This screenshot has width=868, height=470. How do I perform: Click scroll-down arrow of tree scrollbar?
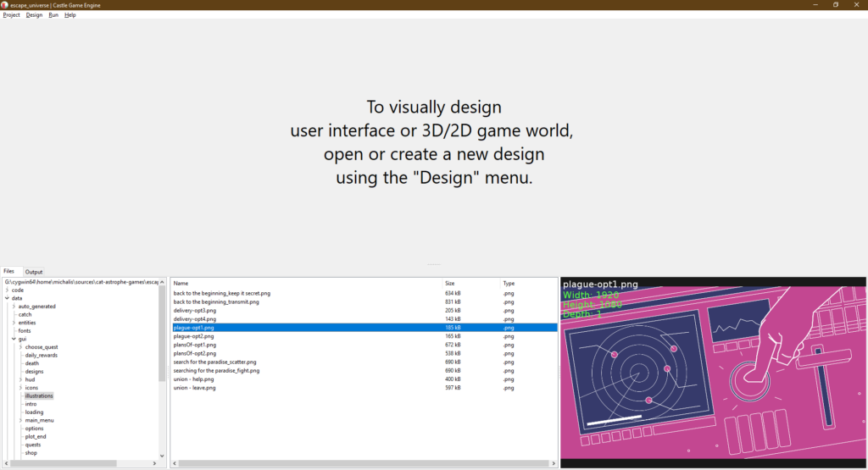162,456
